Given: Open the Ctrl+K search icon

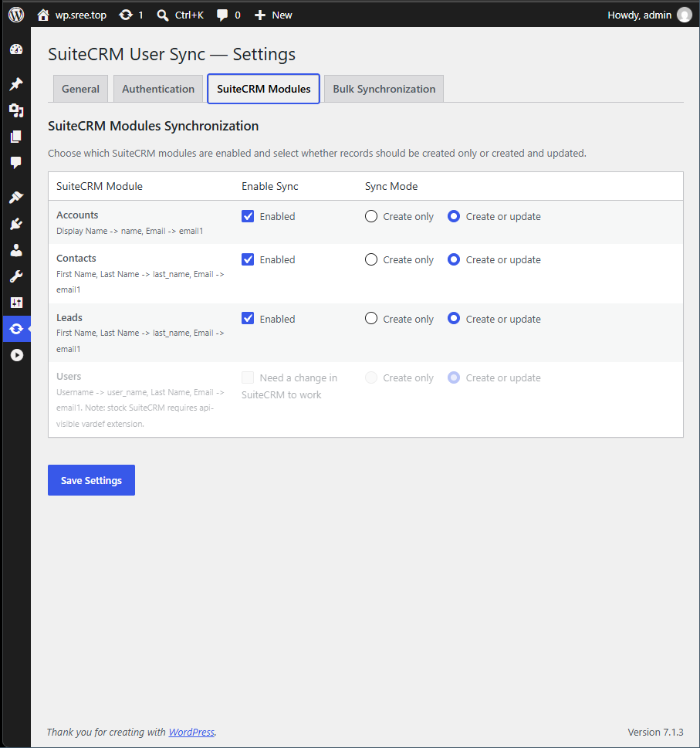Looking at the screenshot, I should (x=163, y=15).
